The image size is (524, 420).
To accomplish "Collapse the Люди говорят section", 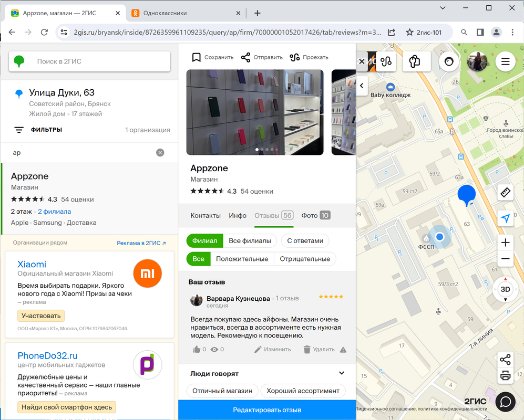I will [x=342, y=373].
